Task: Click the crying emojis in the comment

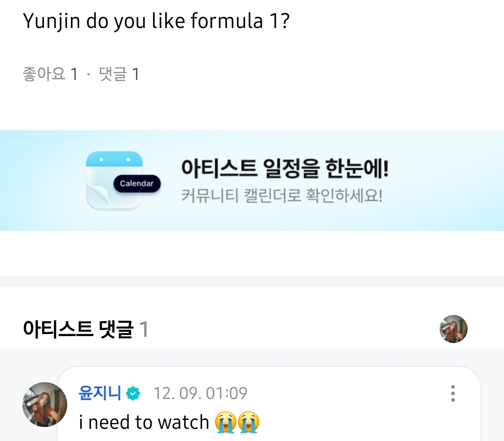Action: 237,422
